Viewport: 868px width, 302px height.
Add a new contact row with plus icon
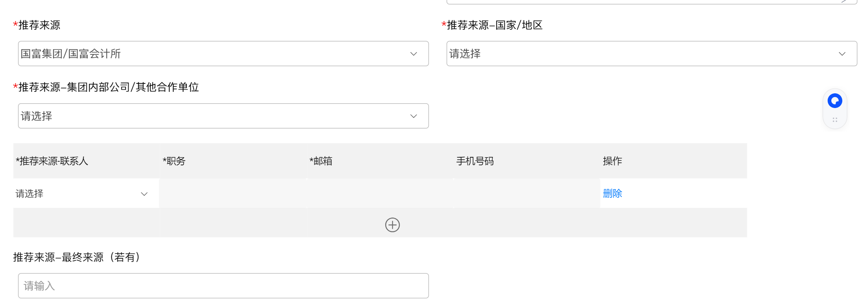[392, 225]
